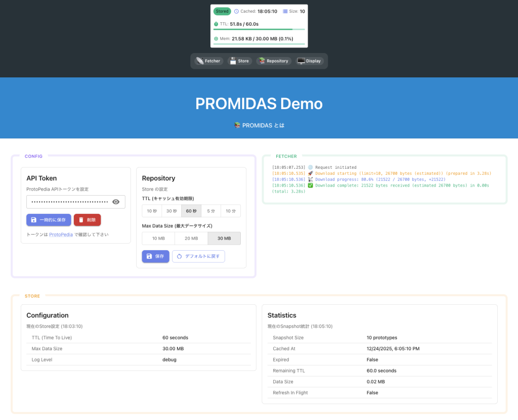Reset settings with デフォルトに戻す button

click(x=198, y=256)
